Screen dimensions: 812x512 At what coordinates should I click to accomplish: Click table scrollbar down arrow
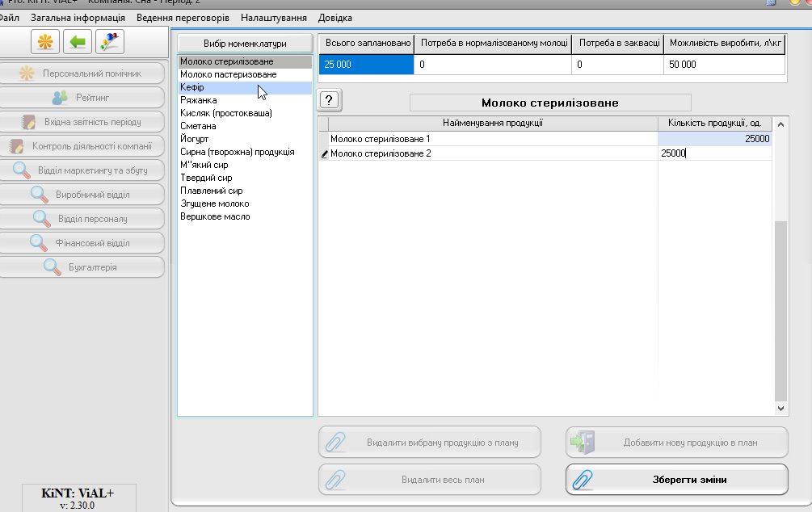781,409
